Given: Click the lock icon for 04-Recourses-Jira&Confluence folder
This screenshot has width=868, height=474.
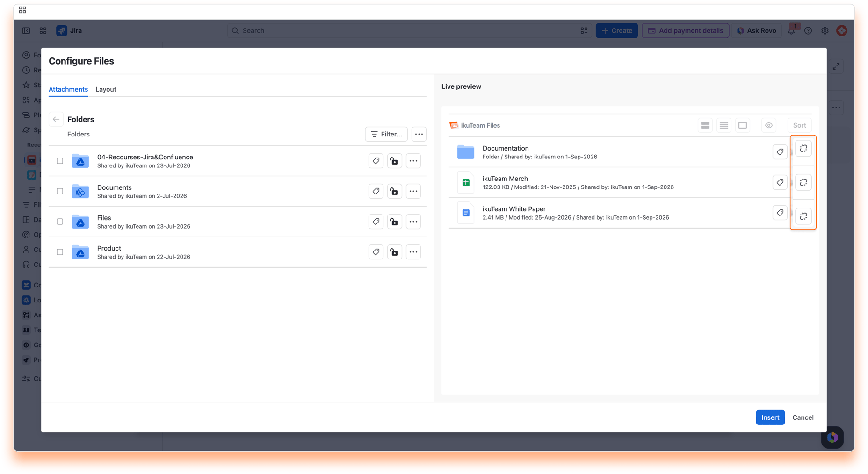Looking at the screenshot, I should click(x=394, y=161).
